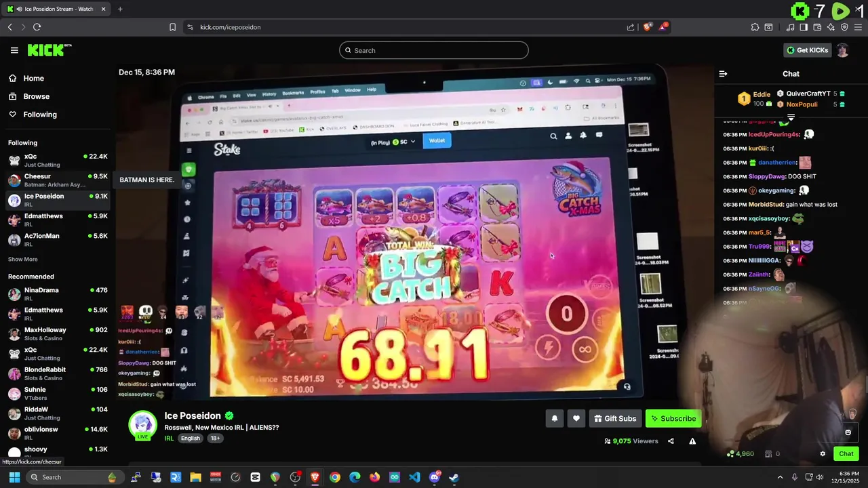Click the stream search field

click(433, 50)
